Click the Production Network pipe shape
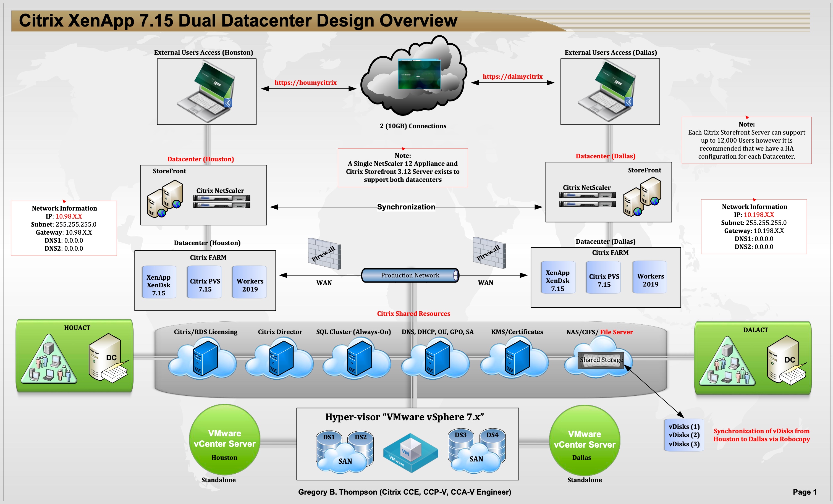Screen dimensions: 833x504 [x=410, y=275]
